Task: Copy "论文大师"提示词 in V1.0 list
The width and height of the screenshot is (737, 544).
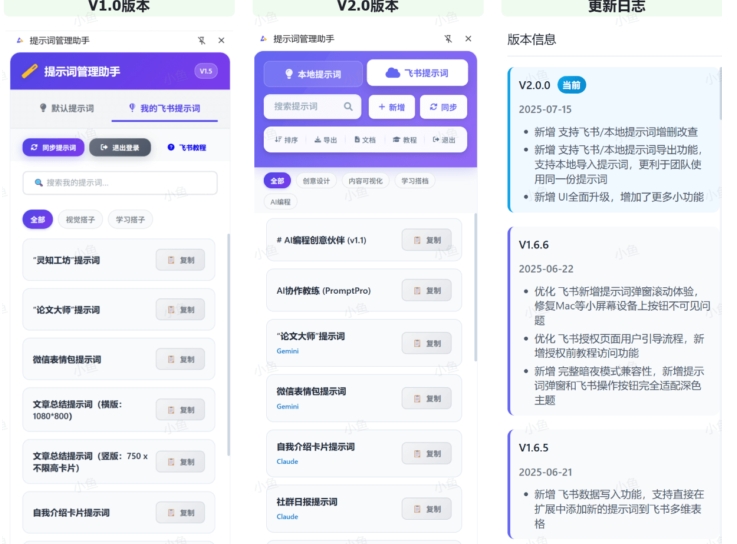Action: point(180,309)
